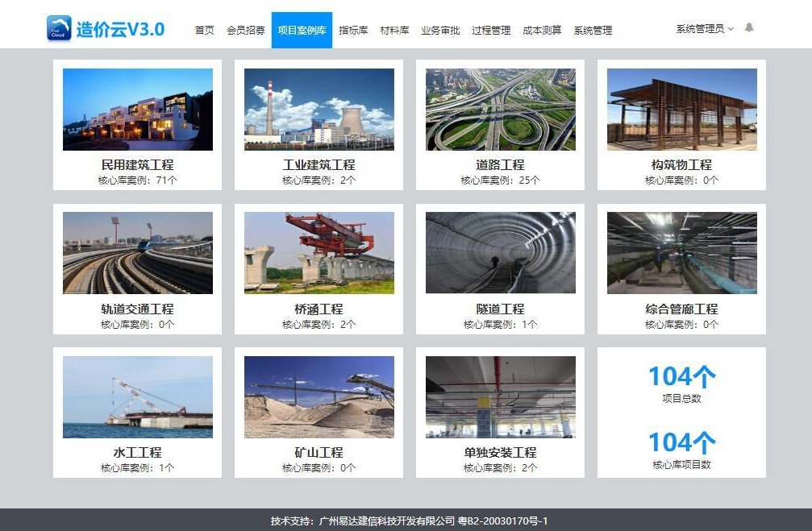This screenshot has height=531, width=812.
Task: Click the 造价云V3.0 title text
Action: [121, 29]
